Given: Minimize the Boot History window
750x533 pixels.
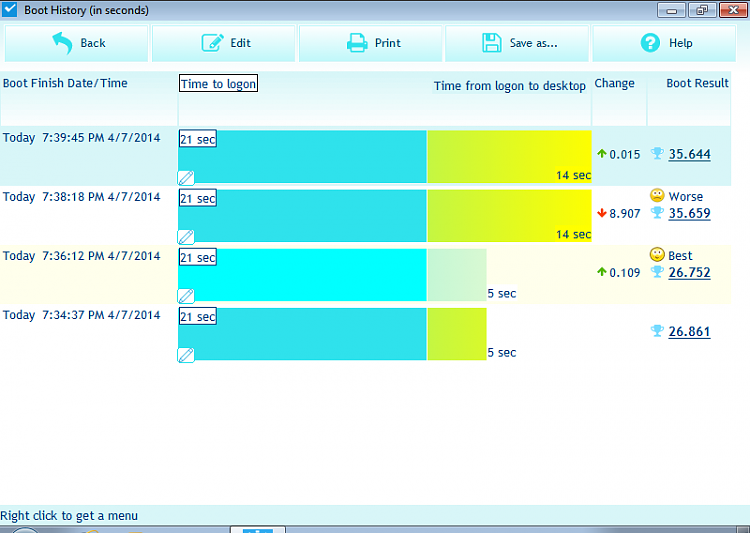Looking at the screenshot, I should click(x=671, y=10).
